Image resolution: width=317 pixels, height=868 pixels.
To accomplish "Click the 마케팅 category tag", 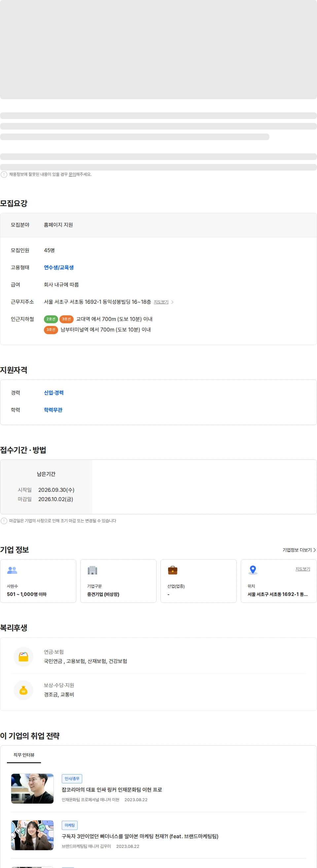I will click(x=70, y=825).
